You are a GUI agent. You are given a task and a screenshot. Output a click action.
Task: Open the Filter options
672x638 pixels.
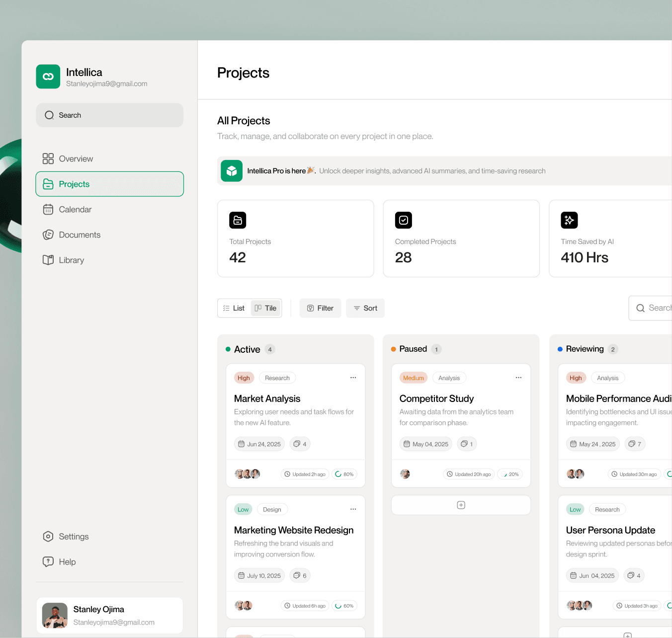tap(321, 308)
